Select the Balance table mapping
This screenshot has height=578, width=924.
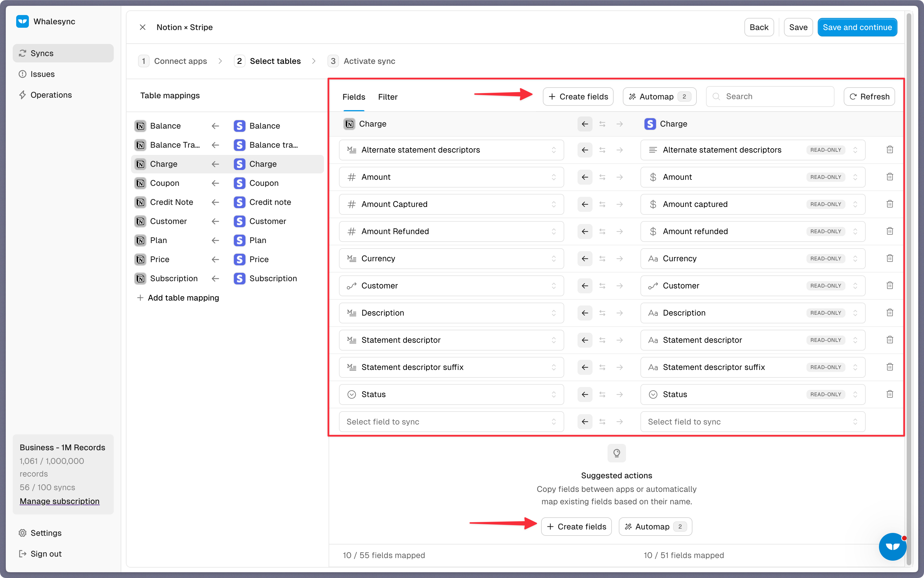point(227,126)
